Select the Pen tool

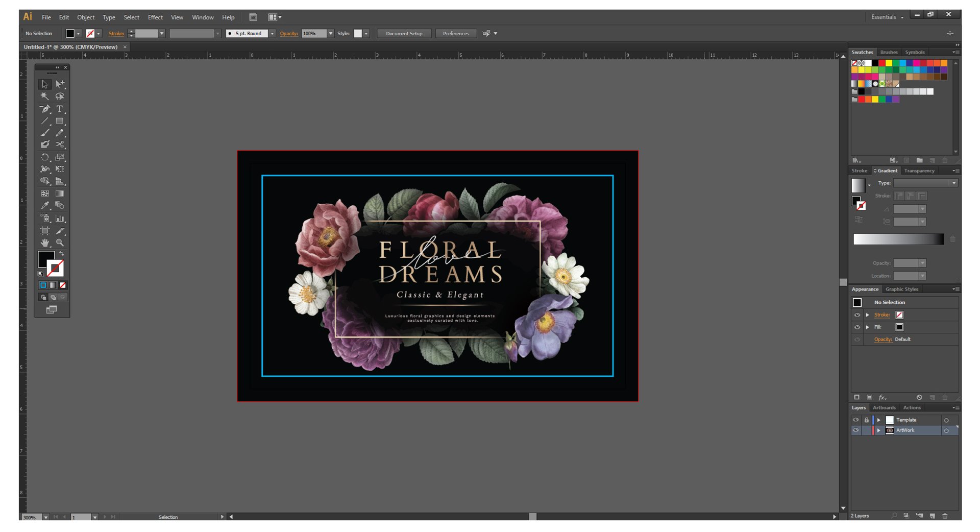click(45, 109)
